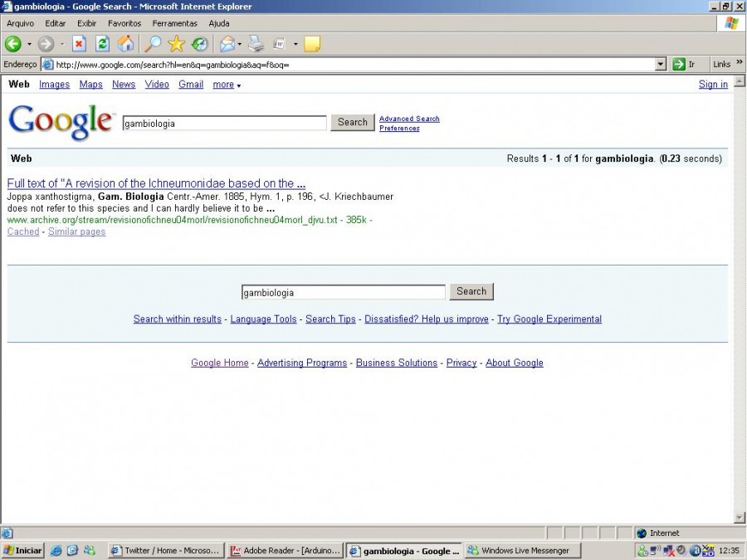The width and height of the screenshot is (747, 560).
Task: Click the Mail envelope toolbar icon
Action: pos(227,44)
